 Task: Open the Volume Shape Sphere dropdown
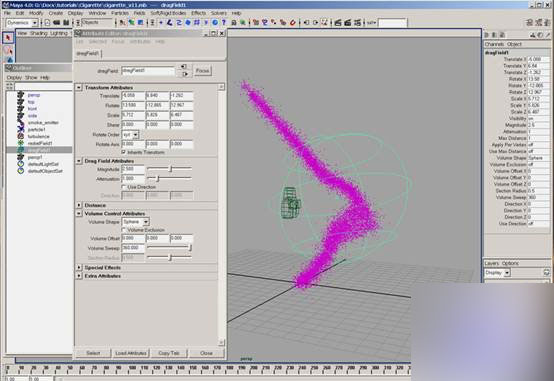pyautogui.click(x=135, y=222)
